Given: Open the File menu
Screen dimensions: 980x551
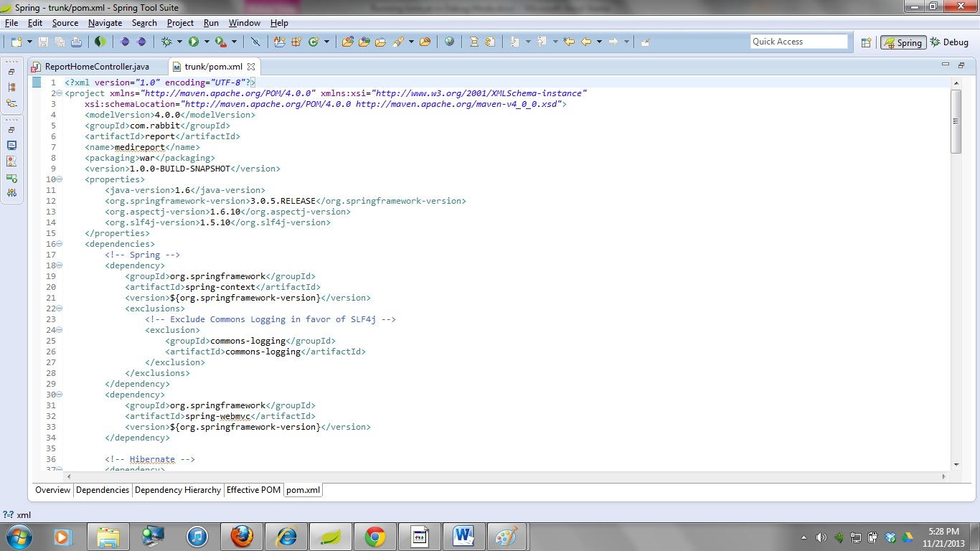Looking at the screenshot, I should pyautogui.click(x=11, y=23).
